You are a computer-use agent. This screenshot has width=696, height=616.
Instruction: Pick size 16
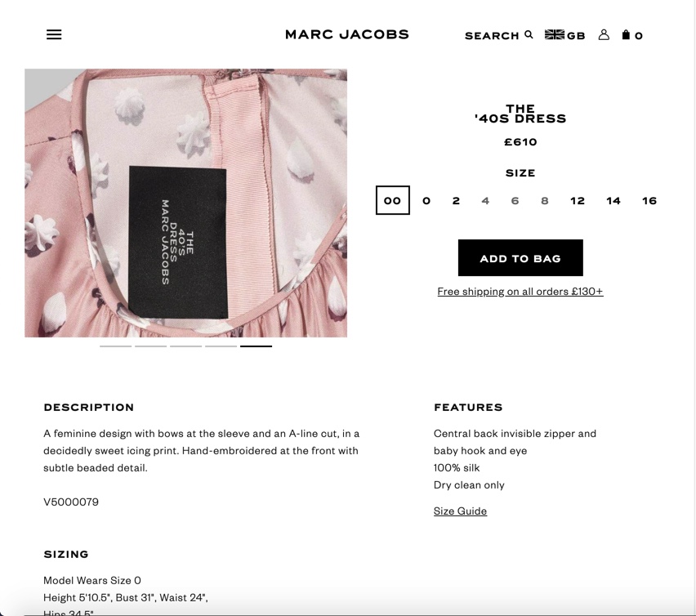tap(649, 201)
